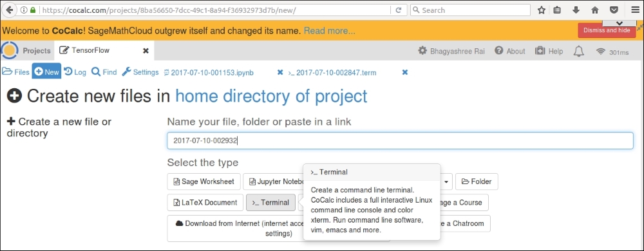The width and height of the screenshot is (644, 251).
Task: Switch to the Files tab
Action: pos(15,72)
